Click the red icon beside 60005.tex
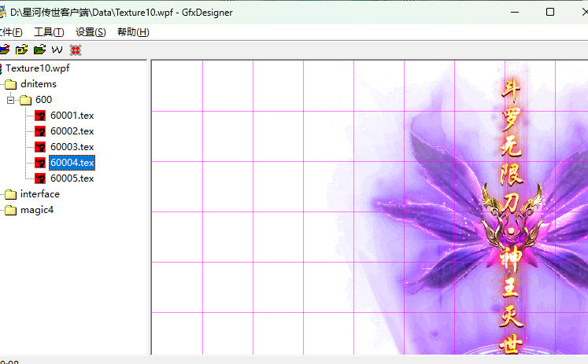The height and width of the screenshot is (364, 588). 40,178
